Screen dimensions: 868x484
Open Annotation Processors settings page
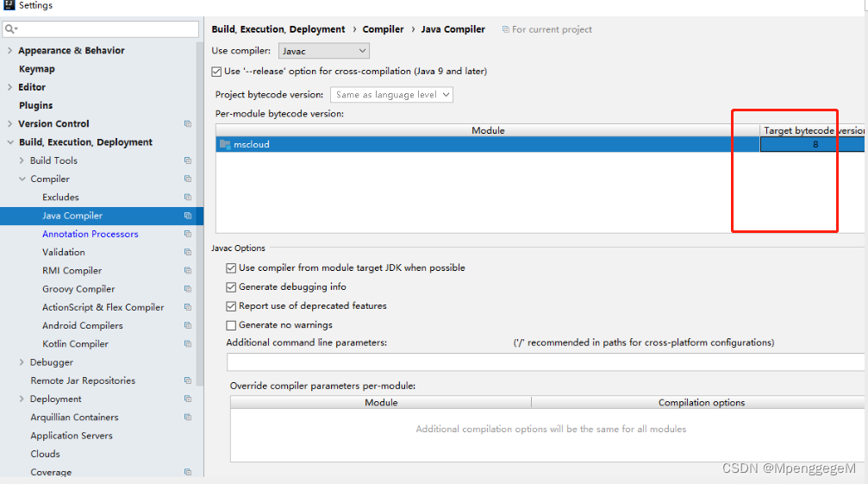pyautogui.click(x=91, y=234)
